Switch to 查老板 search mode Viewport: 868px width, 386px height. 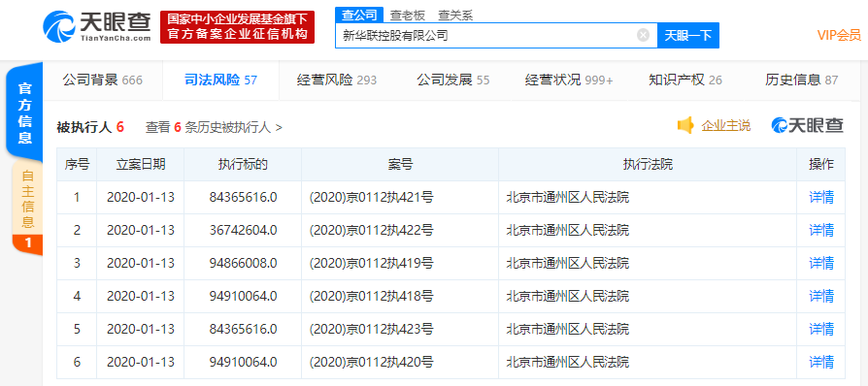pyautogui.click(x=408, y=16)
